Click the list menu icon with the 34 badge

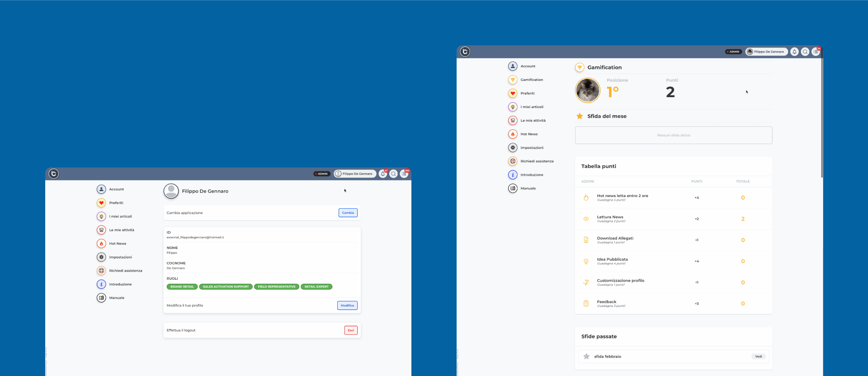click(x=816, y=52)
